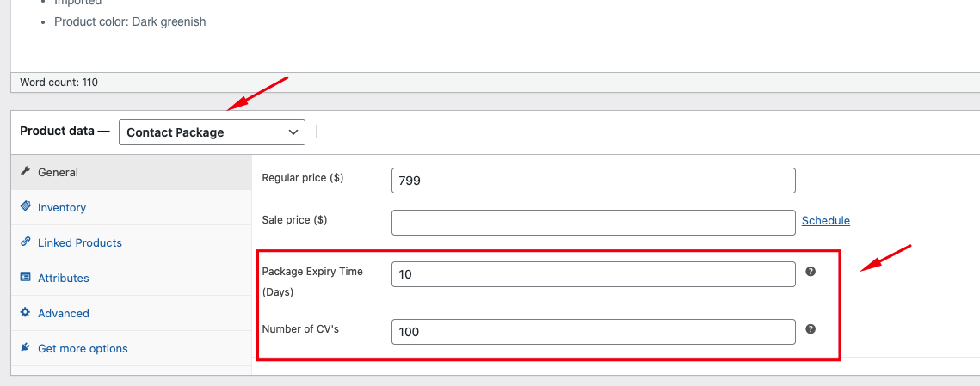Click the Package Expiry Time days field

(593, 274)
